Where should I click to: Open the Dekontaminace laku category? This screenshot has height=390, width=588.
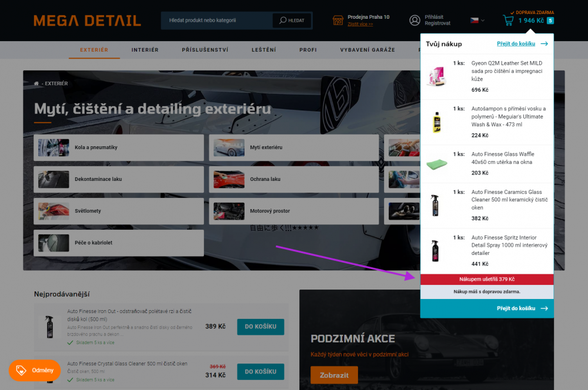pyautogui.click(x=119, y=180)
